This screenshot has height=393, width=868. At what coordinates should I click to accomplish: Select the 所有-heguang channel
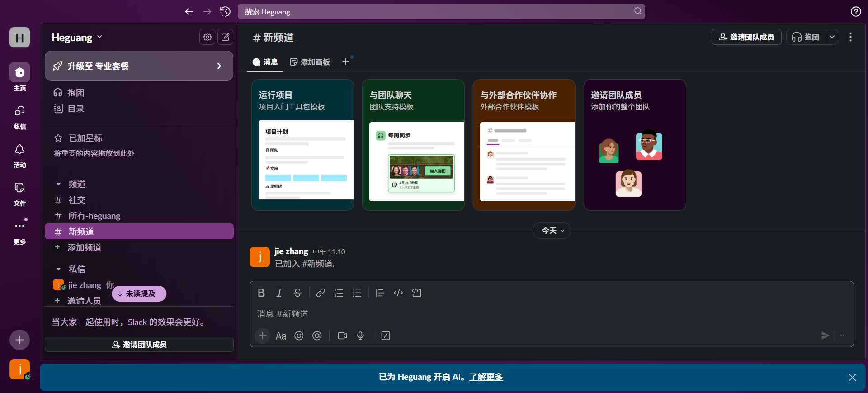click(x=94, y=216)
